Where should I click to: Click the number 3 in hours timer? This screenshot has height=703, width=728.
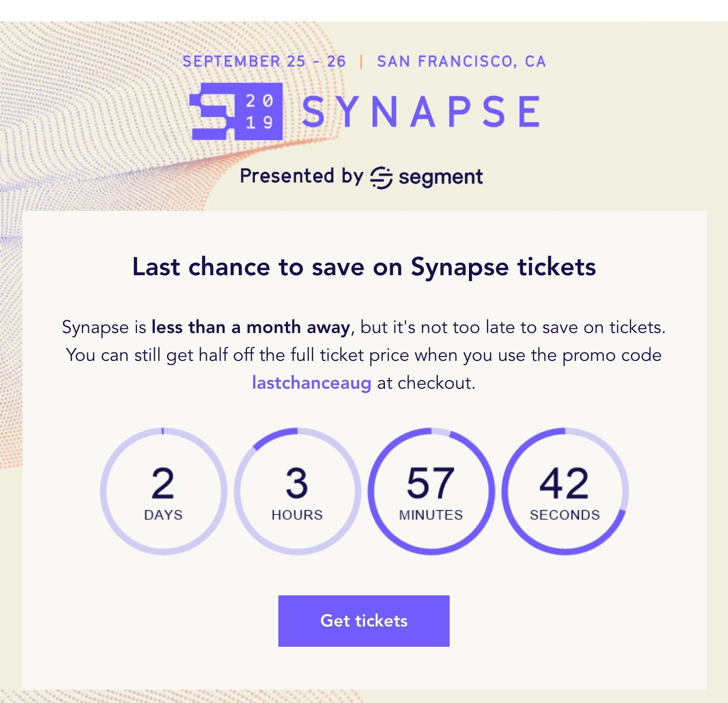coord(297,483)
